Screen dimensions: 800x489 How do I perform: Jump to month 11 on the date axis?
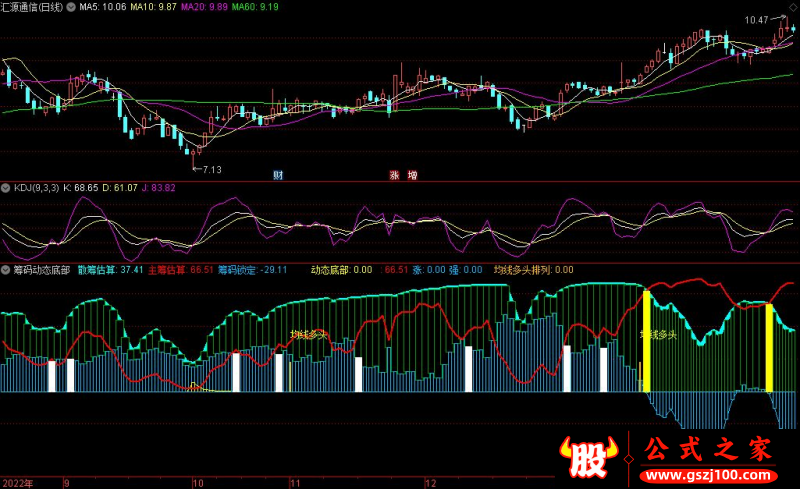[x=295, y=483]
